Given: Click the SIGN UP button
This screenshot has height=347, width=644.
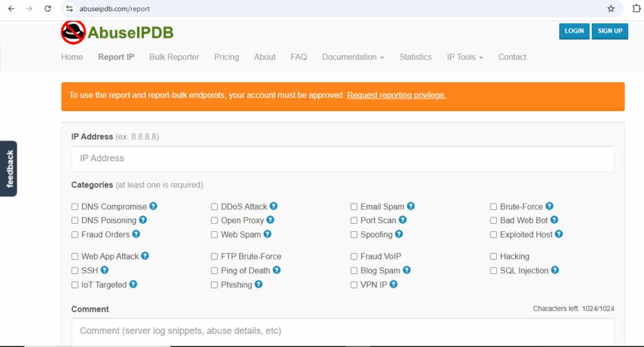Looking at the screenshot, I should pos(610,31).
